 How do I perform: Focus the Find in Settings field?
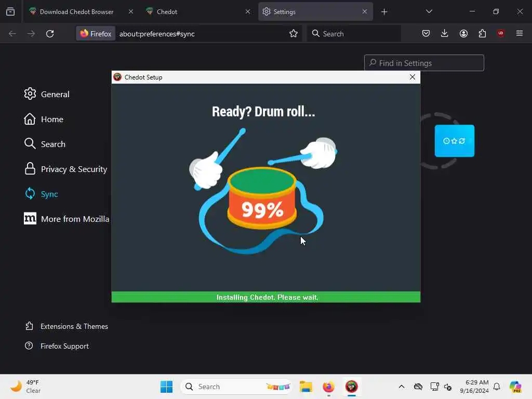point(424,63)
